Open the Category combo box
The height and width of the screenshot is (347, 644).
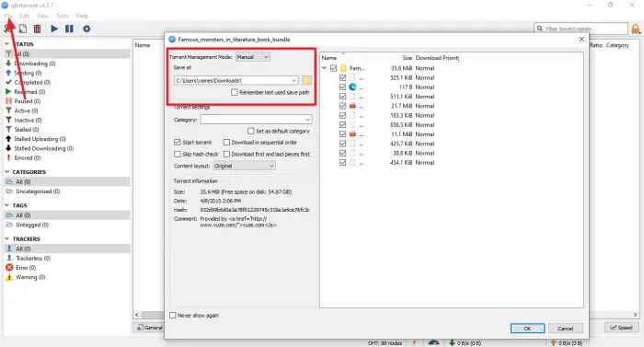[256, 120]
